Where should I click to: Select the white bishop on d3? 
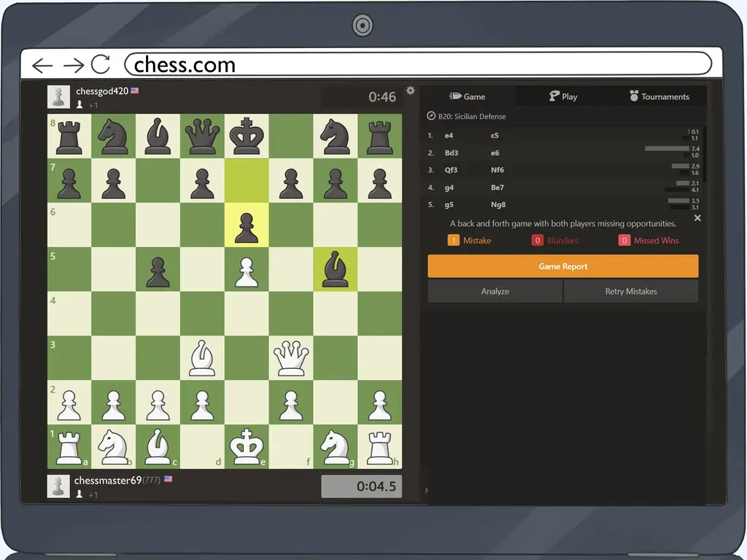(202, 357)
